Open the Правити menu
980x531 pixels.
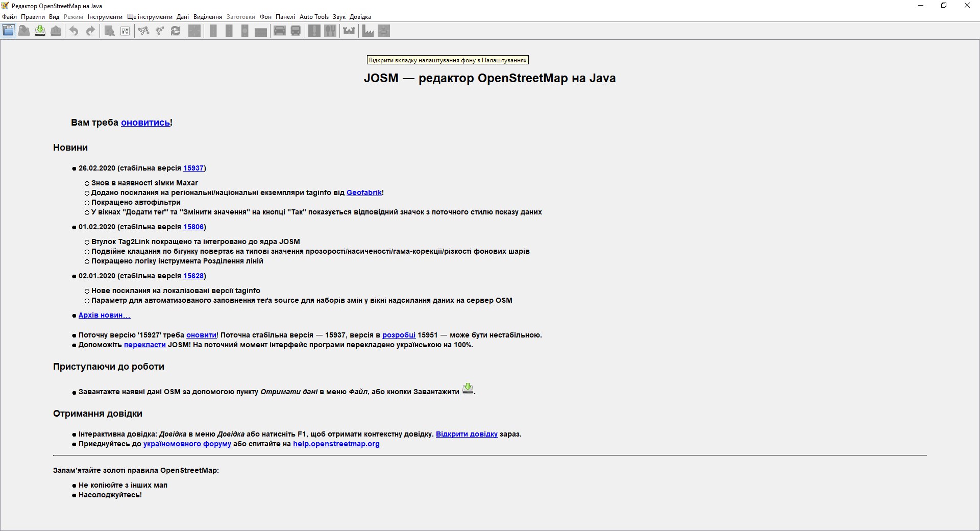coord(33,17)
